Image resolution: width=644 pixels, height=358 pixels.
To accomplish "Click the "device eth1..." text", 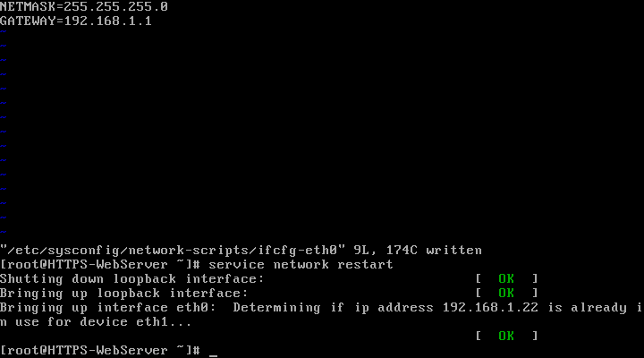I will tap(136, 322).
